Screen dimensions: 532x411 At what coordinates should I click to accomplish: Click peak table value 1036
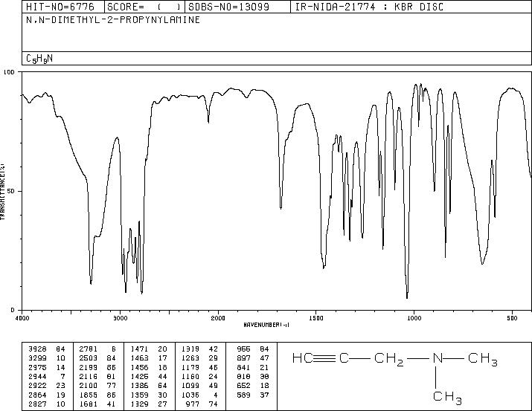(190, 395)
